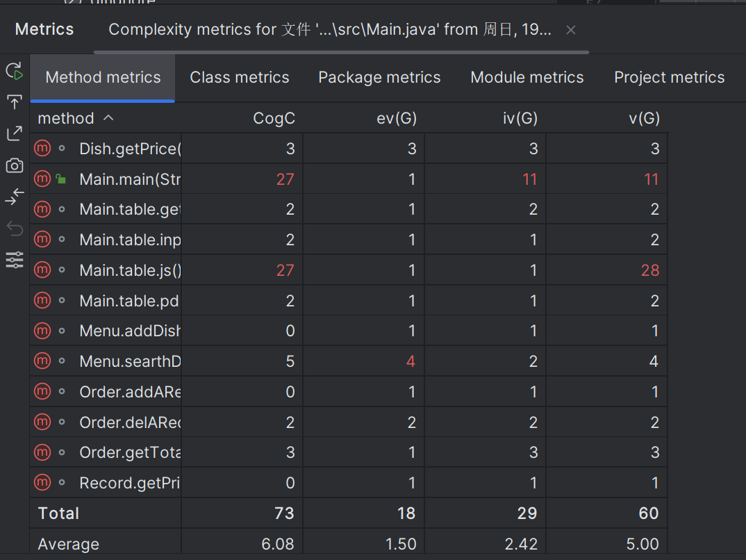Sort by the CogC column header
This screenshot has height=560, width=746.
coord(274,119)
